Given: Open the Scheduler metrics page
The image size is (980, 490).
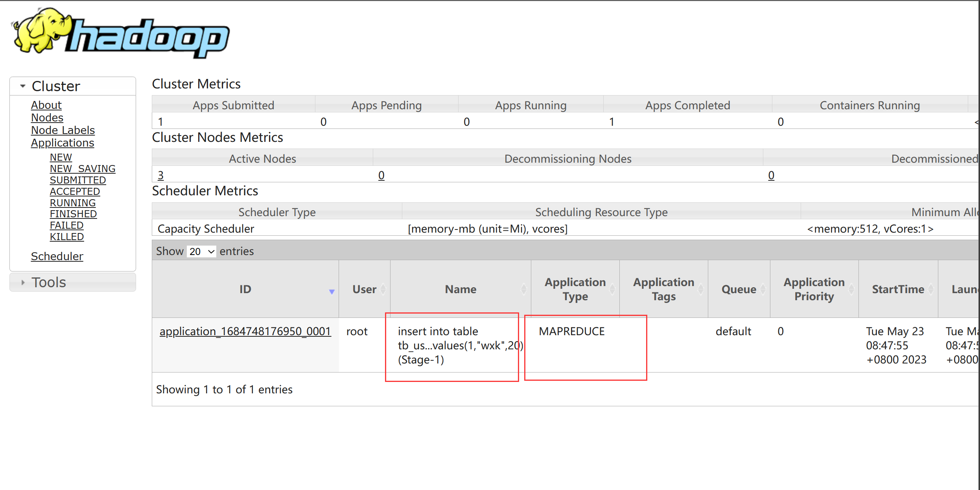Looking at the screenshot, I should [56, 256].
